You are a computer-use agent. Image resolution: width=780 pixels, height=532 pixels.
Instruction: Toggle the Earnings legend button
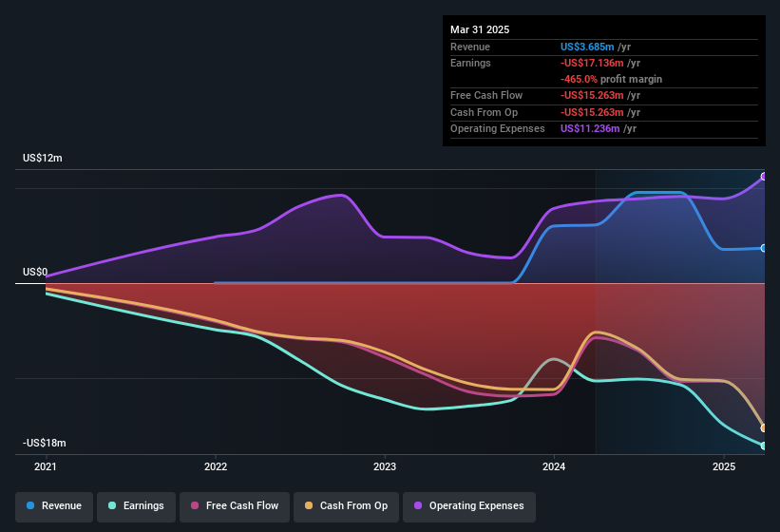tap(136, 506)
